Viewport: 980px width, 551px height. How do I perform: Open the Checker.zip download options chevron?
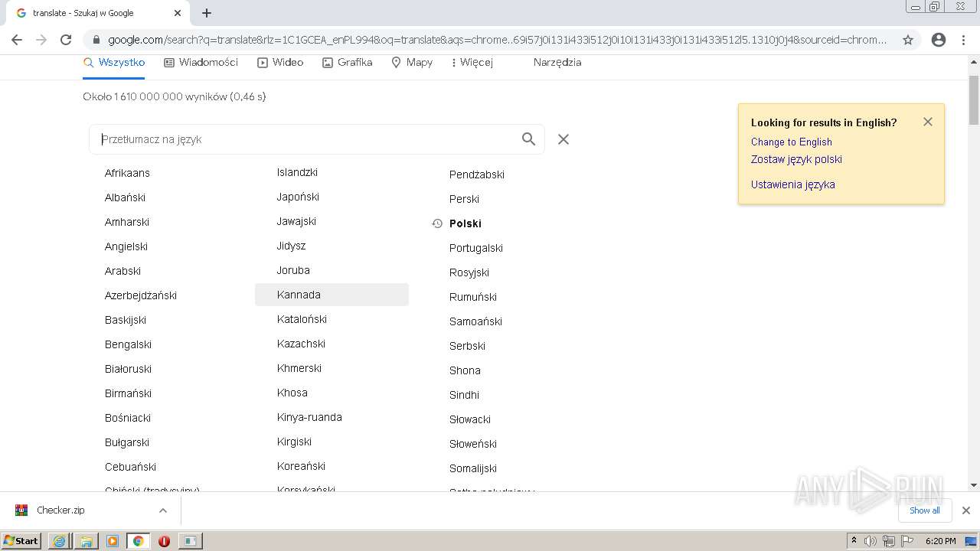point(162,510)
